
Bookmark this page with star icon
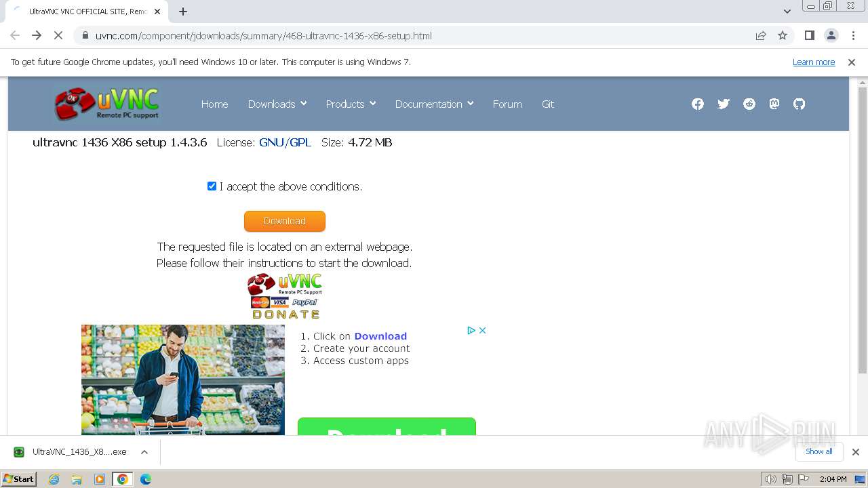coord(783,35)
